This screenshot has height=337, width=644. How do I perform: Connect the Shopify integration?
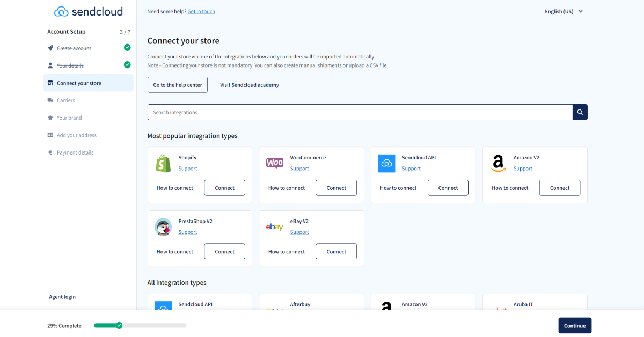coord(225,188)
